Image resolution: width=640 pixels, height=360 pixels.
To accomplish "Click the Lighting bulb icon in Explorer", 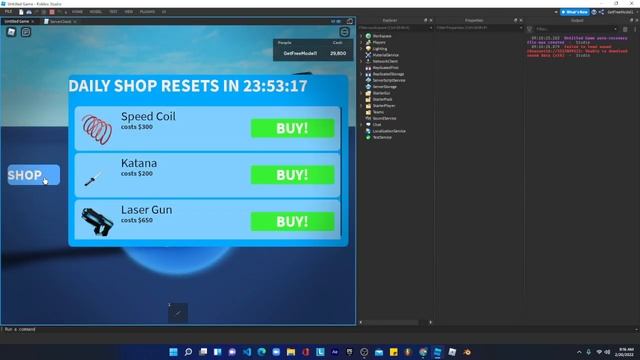I will (x=368, y=49).
